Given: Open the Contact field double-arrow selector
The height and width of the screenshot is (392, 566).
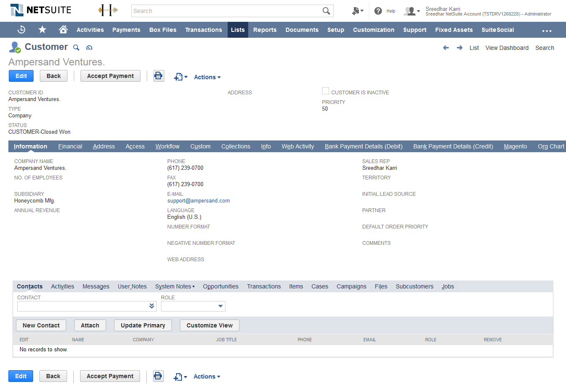Looking at the screenshot, I should point(152,306).
